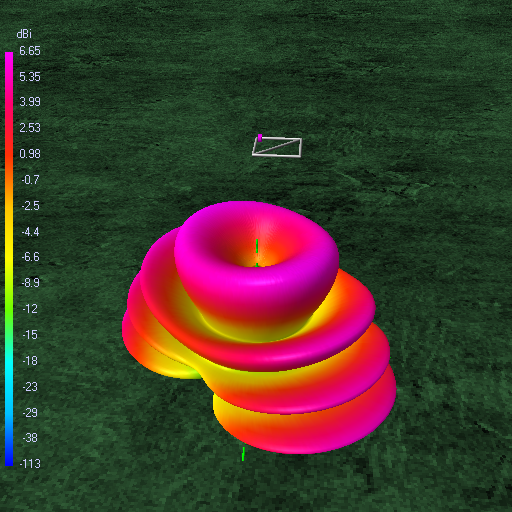Pick the blue bottom of color bar

tap(9, 457)
